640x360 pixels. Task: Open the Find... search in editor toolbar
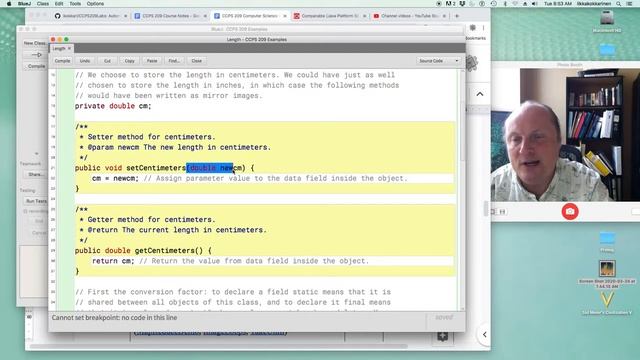[x=174, y=61]
